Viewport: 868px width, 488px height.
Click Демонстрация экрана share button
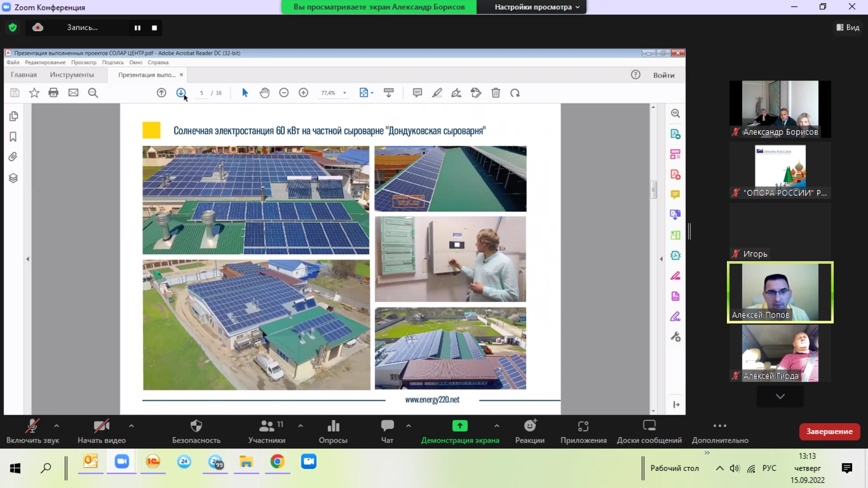pos(460,431)
